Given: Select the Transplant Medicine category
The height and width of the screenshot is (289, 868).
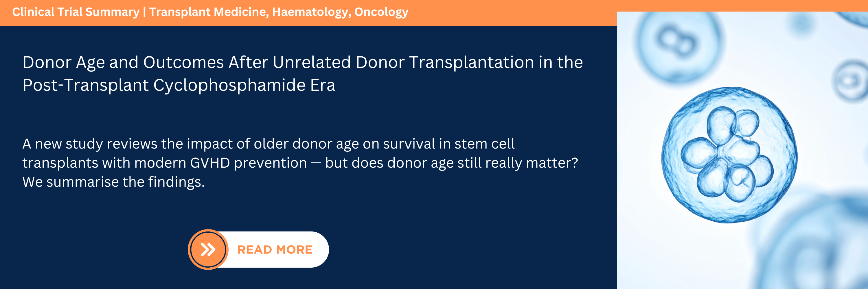Looking at the screenshot, I should pyautogui.click(x=209, y=12).
